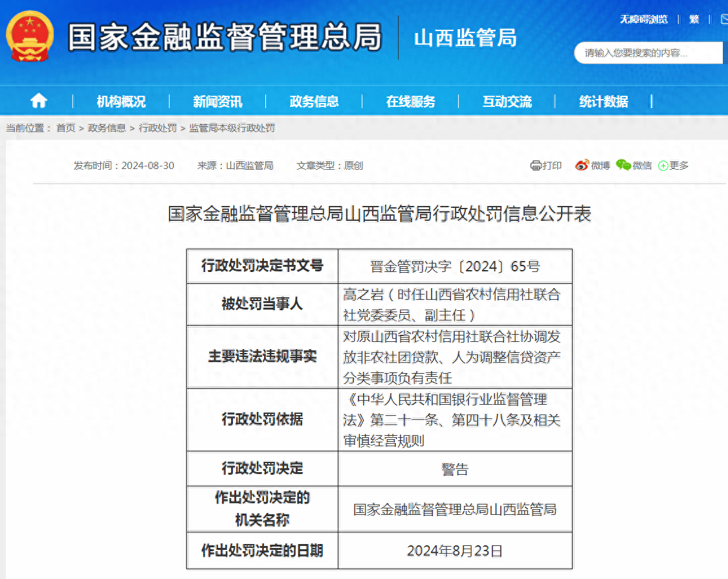728x579 pixels.
Task: Open more sharing options plus icon
Action: pyautogui.click(x=663, y=166)
